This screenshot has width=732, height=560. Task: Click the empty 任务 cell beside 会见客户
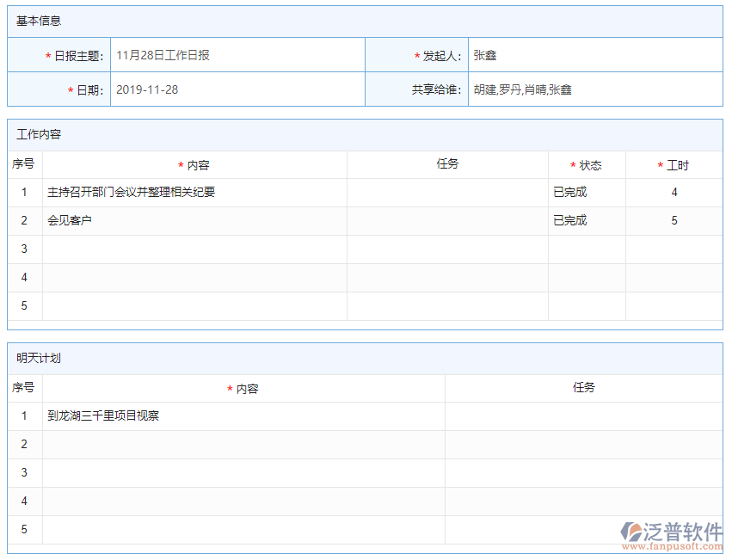tap(446, 220)
